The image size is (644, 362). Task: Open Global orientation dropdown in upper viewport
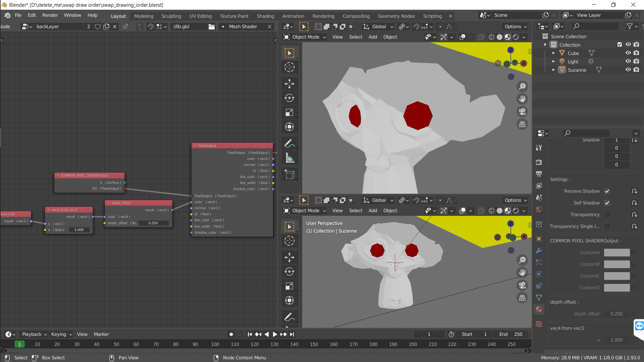[378, 26]
